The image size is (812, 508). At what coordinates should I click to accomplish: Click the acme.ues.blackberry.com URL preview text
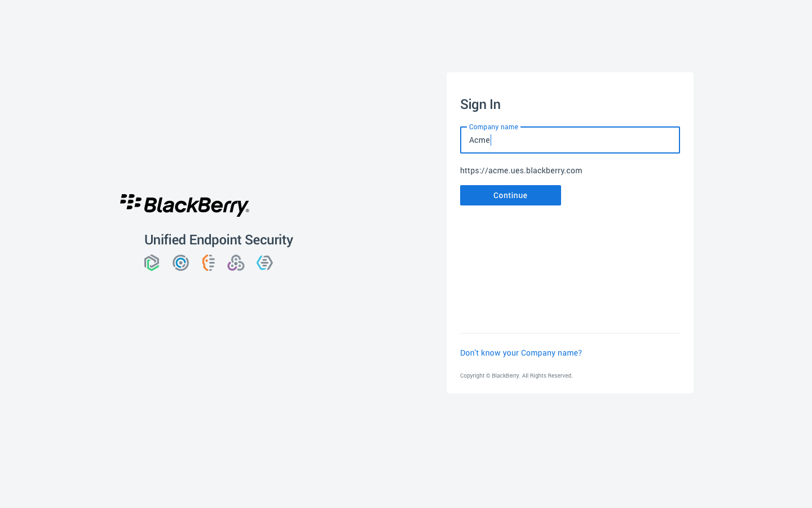pos(521,170)
